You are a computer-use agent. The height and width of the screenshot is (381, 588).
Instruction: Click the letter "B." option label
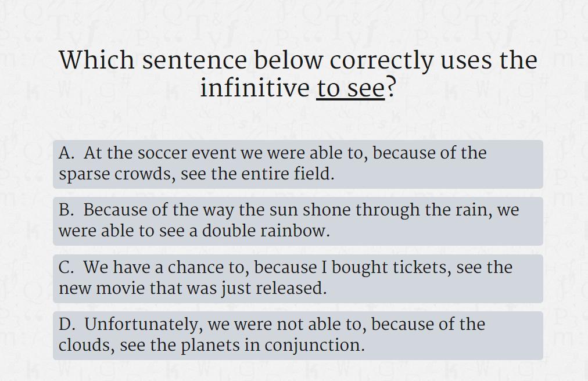click(67, 210)
